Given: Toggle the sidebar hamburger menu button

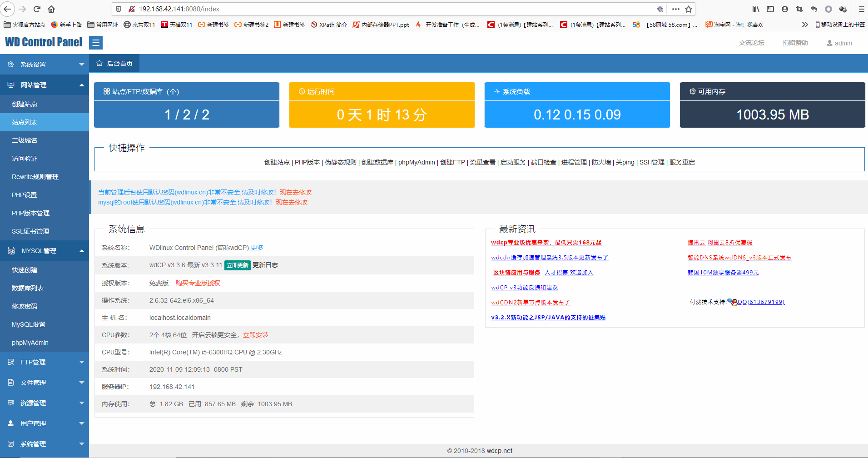Looking at the screenshot, I should [x=96, y=43].
